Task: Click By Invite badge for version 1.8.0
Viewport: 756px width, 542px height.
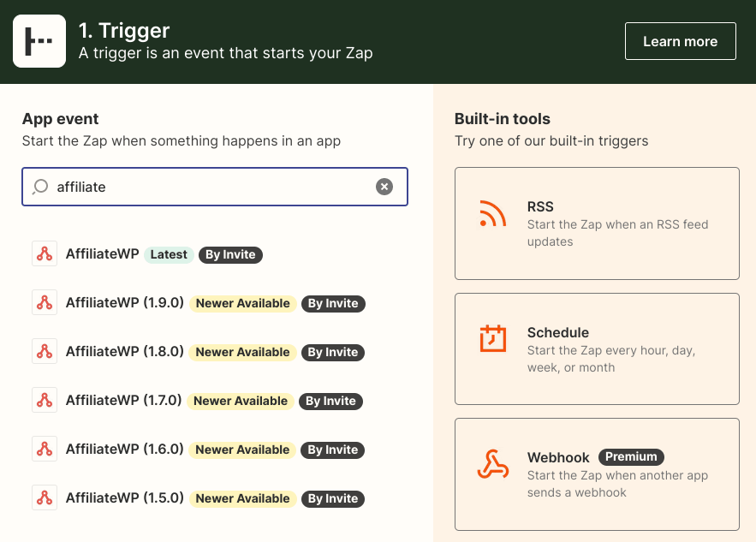Action: point(333,352)
